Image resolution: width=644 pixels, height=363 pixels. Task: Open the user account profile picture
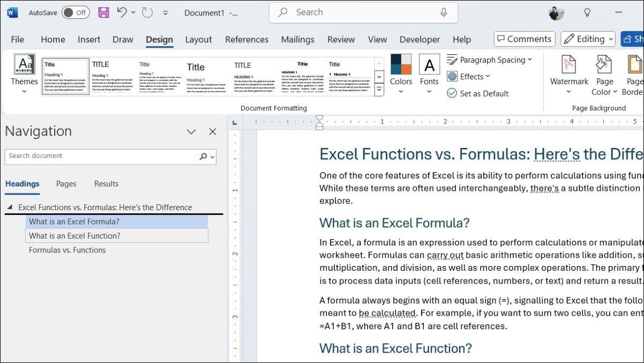click(556, 12)
